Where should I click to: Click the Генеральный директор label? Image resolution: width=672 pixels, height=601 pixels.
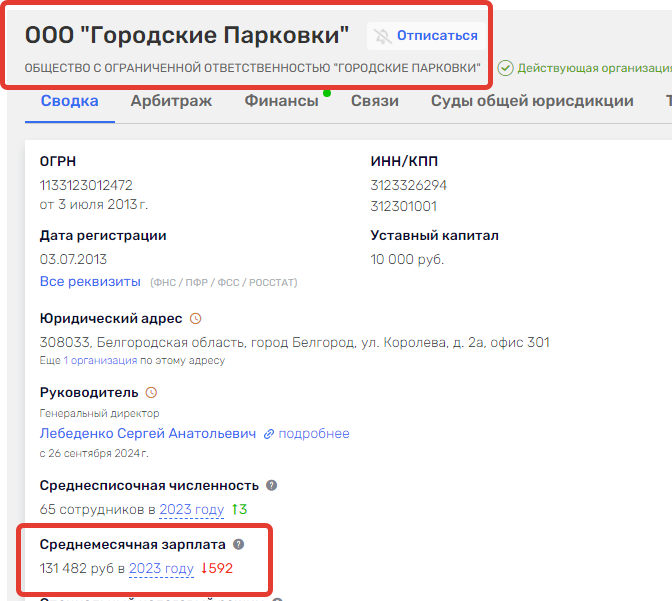click(x=99, y=414)
